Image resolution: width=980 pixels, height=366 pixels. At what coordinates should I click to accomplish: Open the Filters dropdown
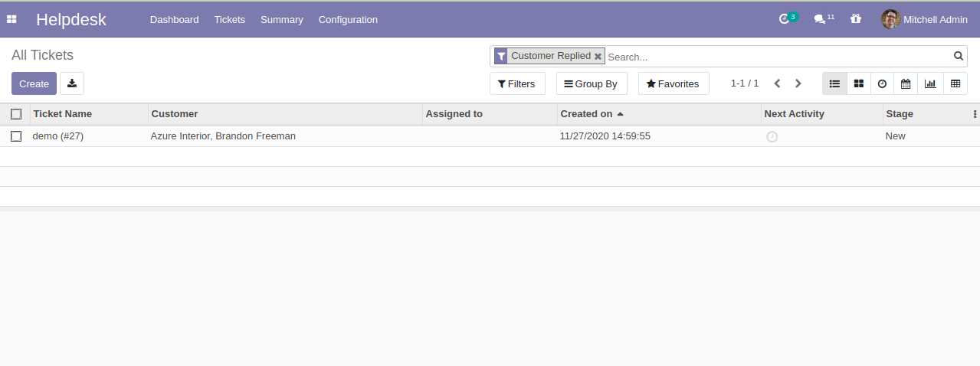click(517, 83)
